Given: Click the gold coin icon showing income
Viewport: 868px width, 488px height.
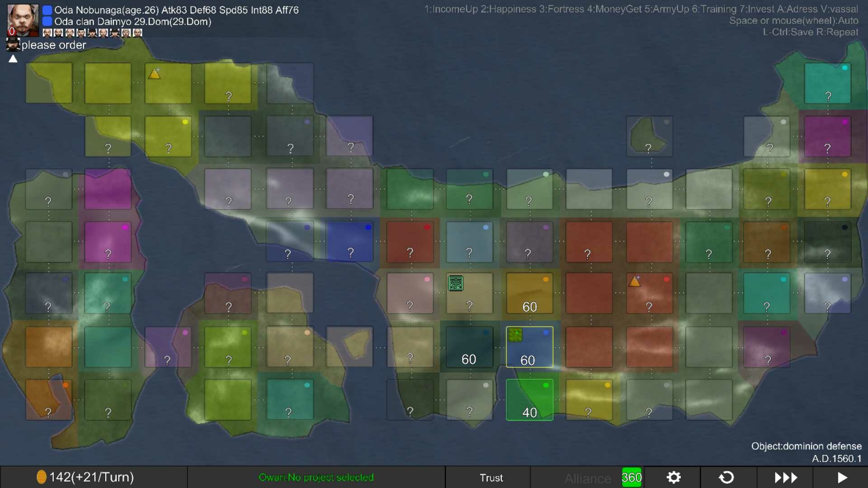Looking at the screenshot, I should point(42,476).
